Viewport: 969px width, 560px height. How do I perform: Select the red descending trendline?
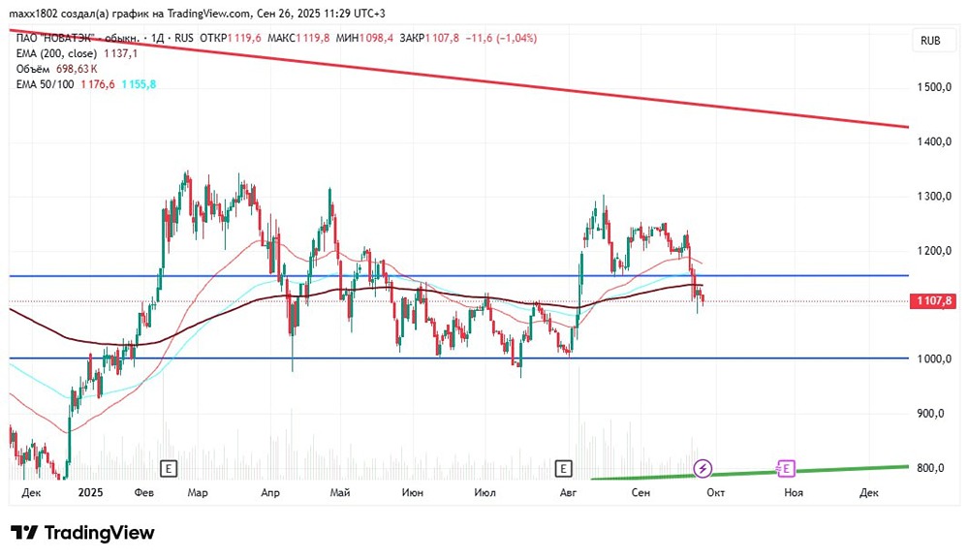[458, 78]
